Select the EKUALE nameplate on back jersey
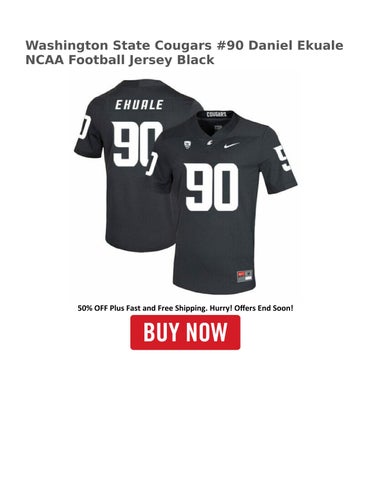The height and width of the screenshot is (480, 371). 139,105
